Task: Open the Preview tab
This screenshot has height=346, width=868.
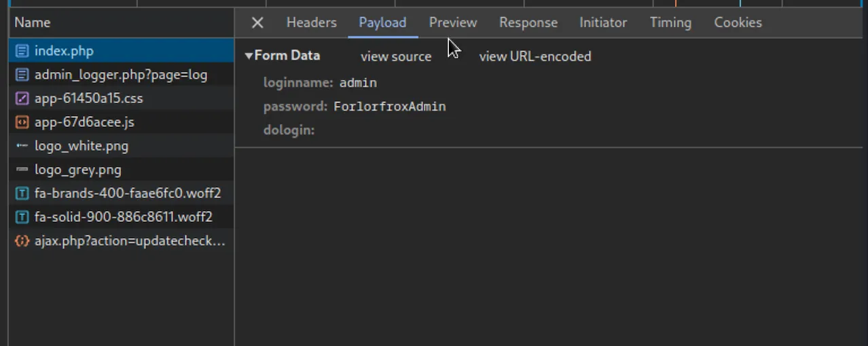Action: click(x=453, y=22)
